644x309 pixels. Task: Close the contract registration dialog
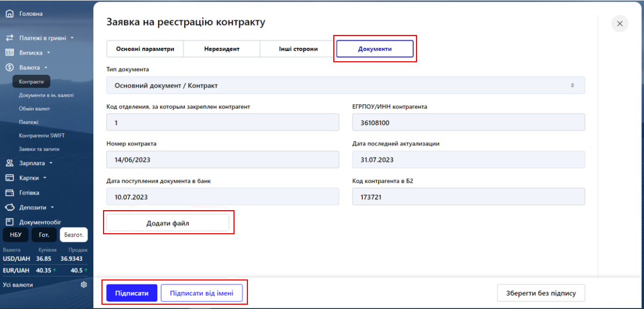tap(620, 24)
